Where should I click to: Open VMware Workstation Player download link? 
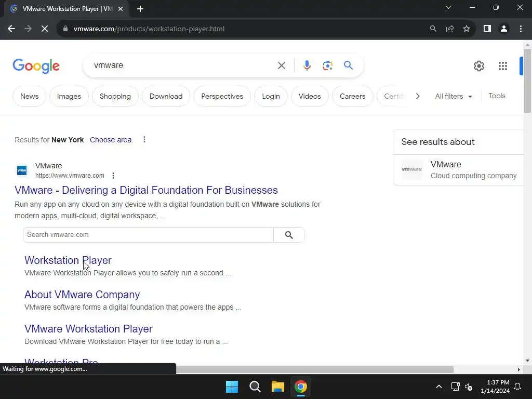[88, 329]
